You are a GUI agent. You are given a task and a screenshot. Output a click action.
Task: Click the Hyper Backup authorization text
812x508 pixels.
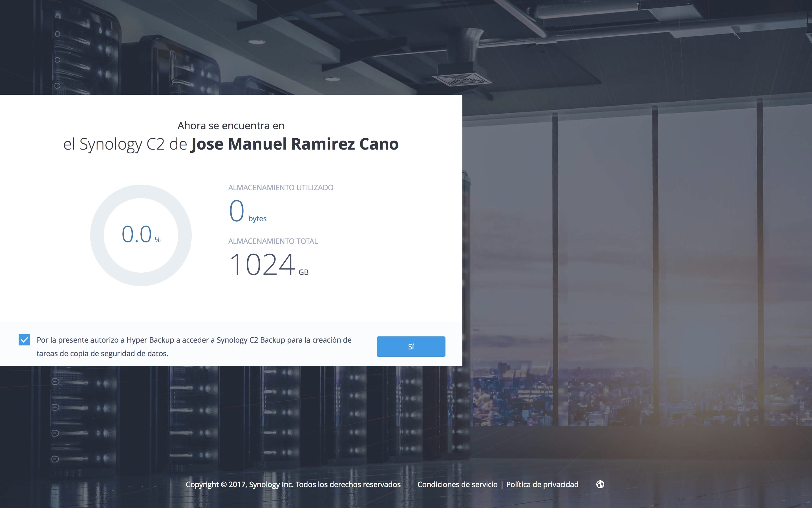pos(194,346)
